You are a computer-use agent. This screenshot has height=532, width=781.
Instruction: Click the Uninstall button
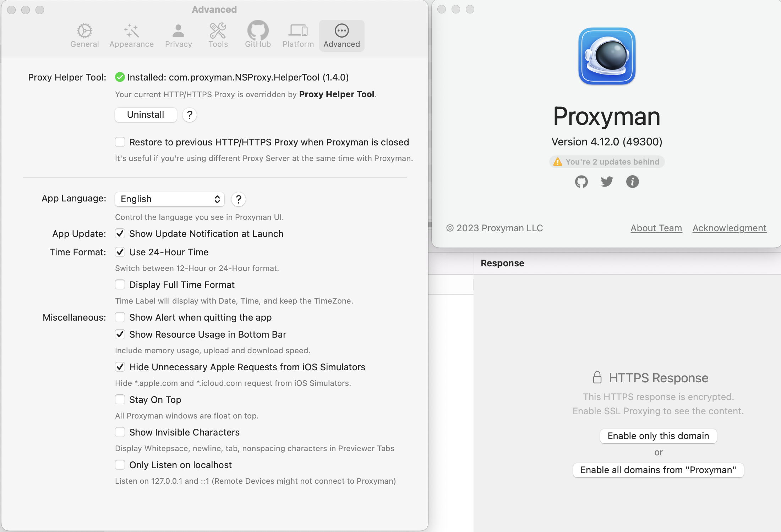(x=146, y=115)
